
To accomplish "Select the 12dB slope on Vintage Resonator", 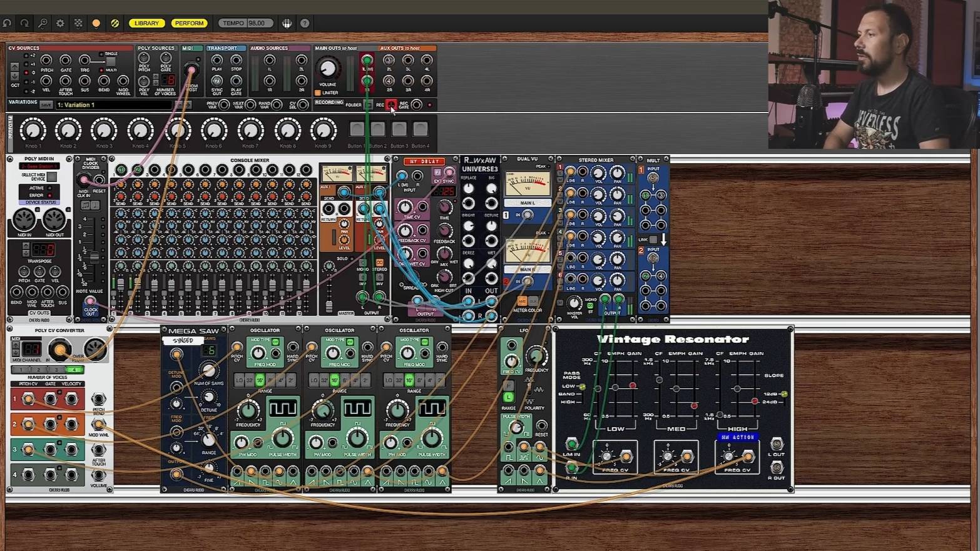I will 783,394.
